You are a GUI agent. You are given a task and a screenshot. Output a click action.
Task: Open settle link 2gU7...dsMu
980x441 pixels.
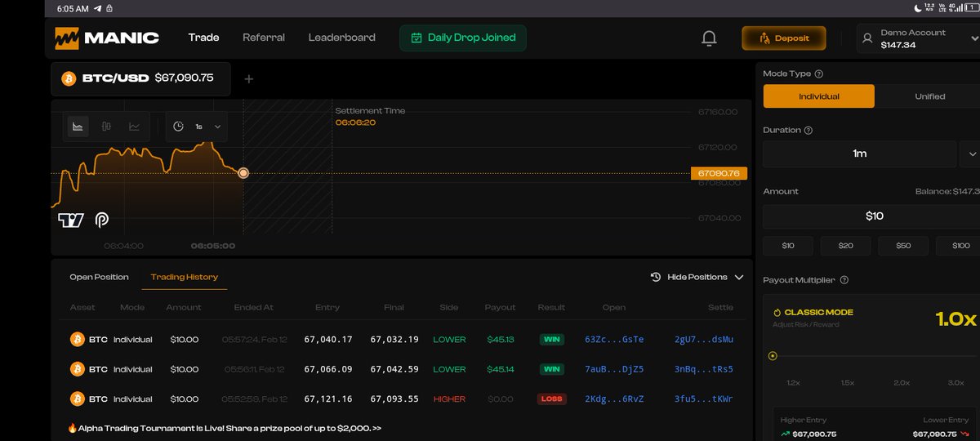click(704, 339)
